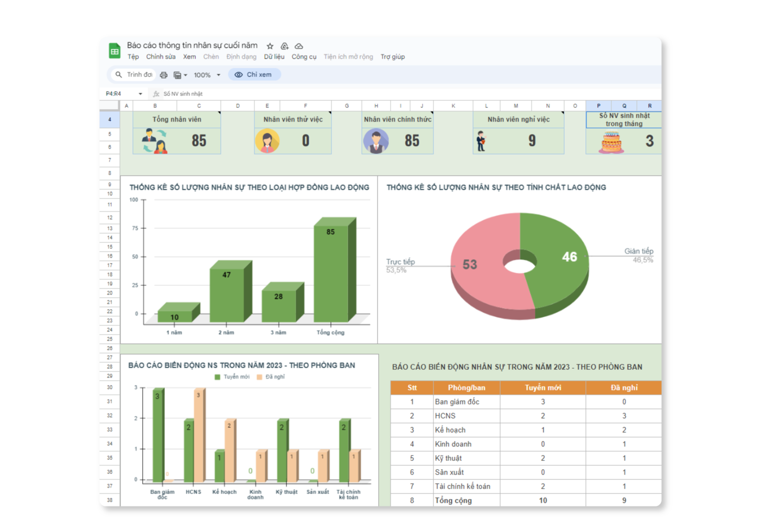
Task: Expand the Name Box dropdown arrow
Action: pos(140,94)
